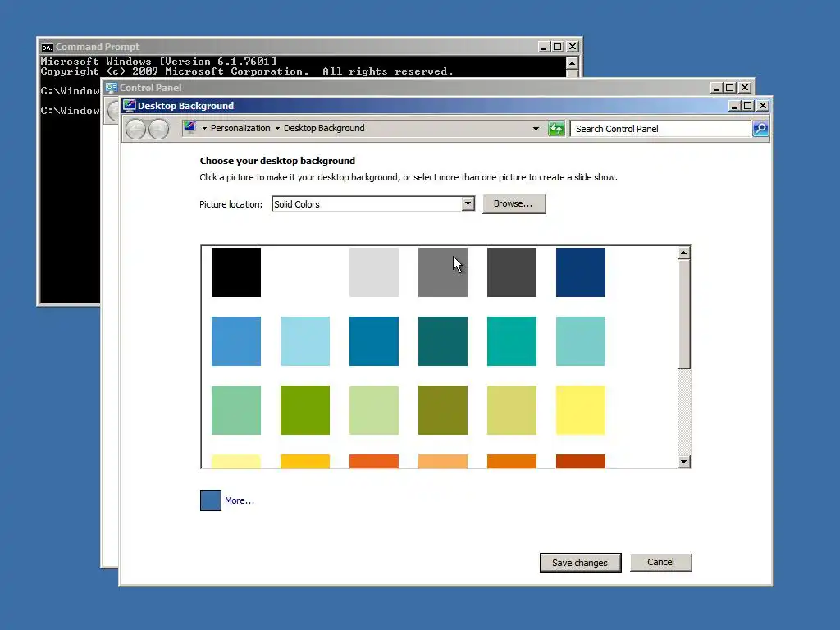Click Save changes button
840x630 pixels.
pyautogui.click(x=580, y=563)
